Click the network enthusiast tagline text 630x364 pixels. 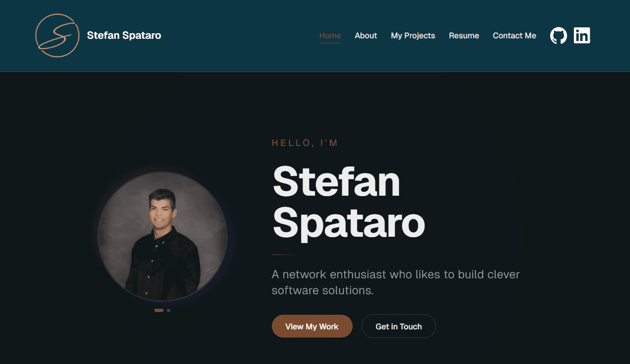point(395,282)
